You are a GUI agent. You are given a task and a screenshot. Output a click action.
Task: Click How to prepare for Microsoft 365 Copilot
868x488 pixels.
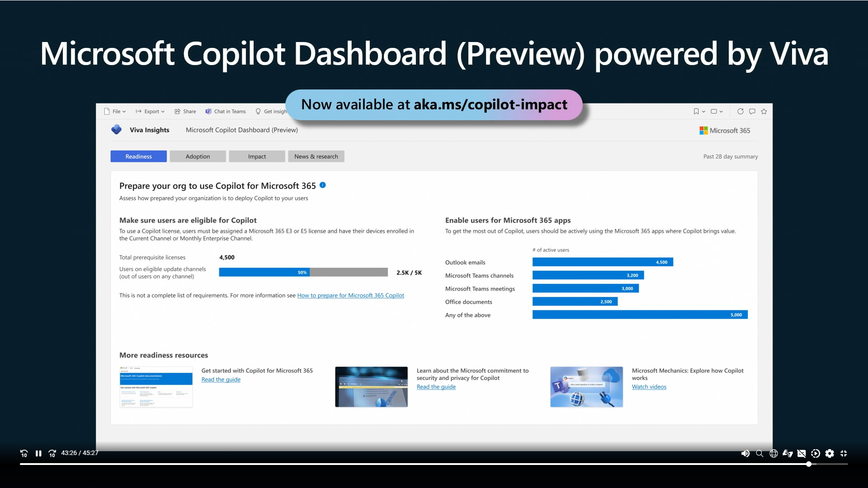point(350,295)
